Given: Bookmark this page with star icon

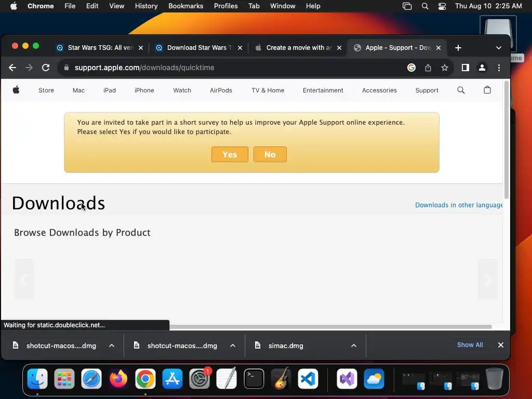Looking at the screenshot, I should click(445, 68).
